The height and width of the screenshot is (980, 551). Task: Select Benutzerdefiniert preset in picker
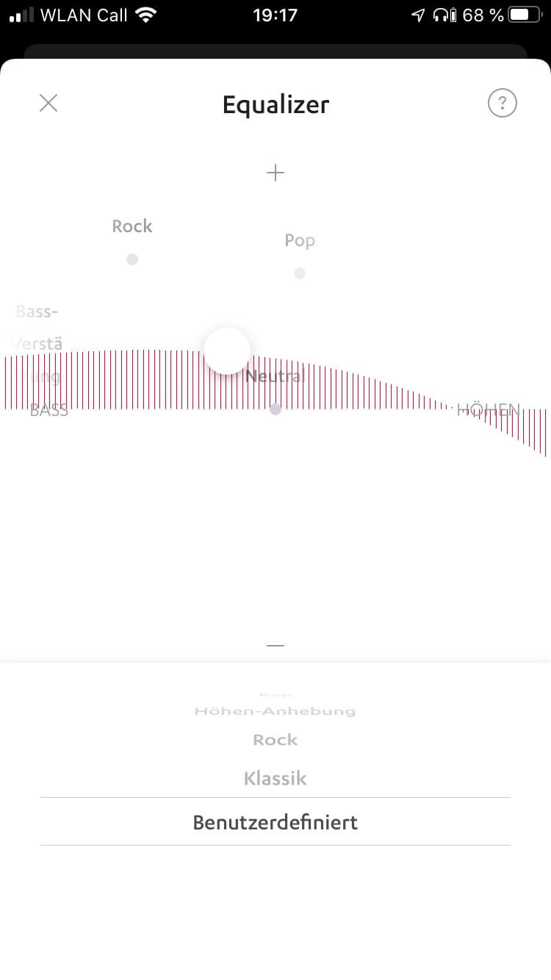275,822
